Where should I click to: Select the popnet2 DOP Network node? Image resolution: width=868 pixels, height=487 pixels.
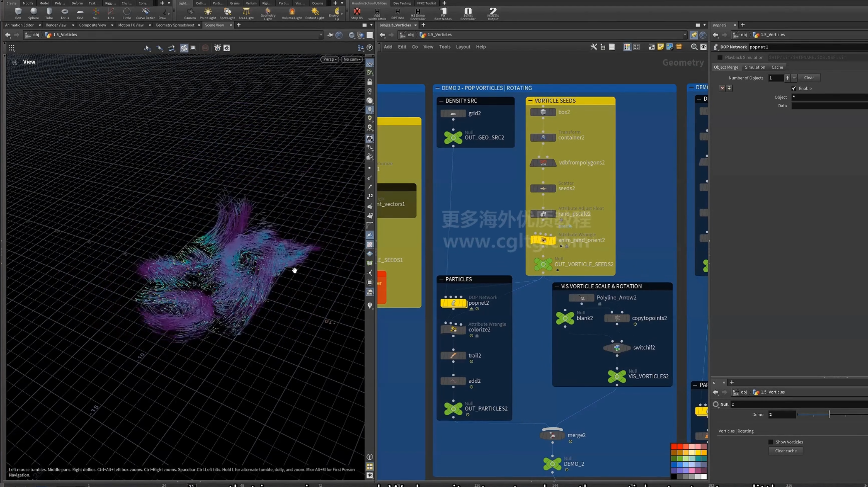pos(454,303)
